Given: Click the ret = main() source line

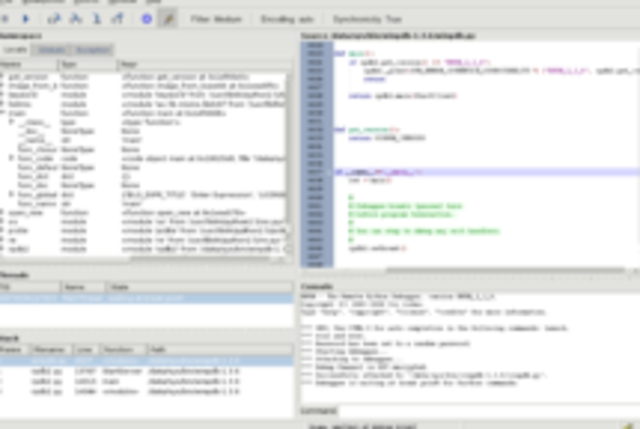Looking at the screenshot, I should tap(370, 180).
